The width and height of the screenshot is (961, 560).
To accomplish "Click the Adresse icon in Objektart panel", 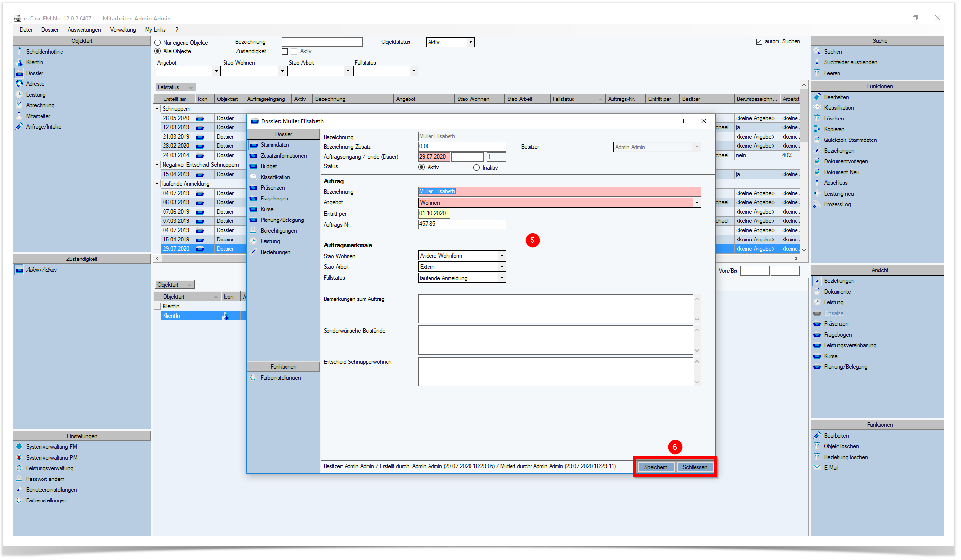I will coord(19,83).
